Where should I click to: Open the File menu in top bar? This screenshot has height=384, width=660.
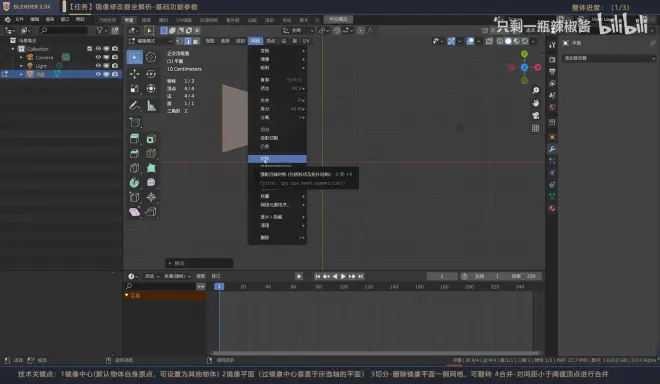pyautogui.click(x=19, y=19)
